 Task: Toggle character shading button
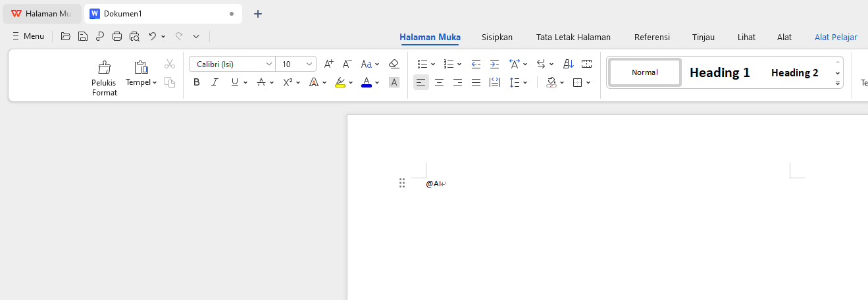(x=394, y=82)
